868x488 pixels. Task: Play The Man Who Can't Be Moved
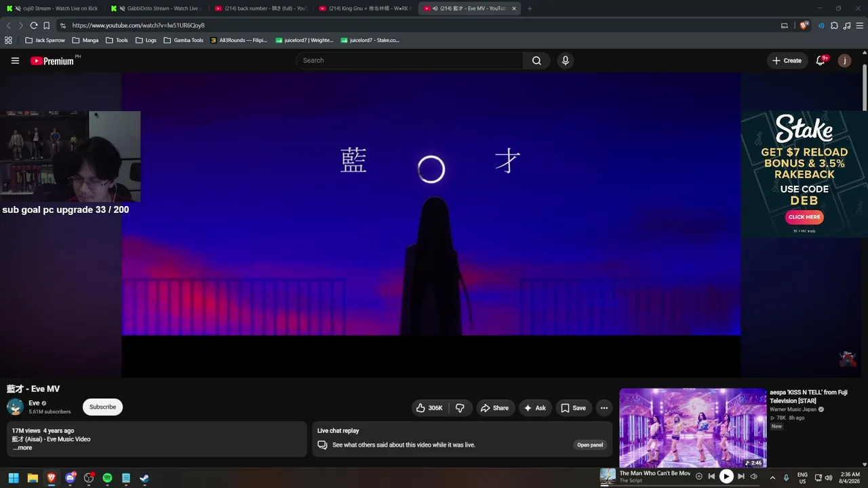coord(726,476)
